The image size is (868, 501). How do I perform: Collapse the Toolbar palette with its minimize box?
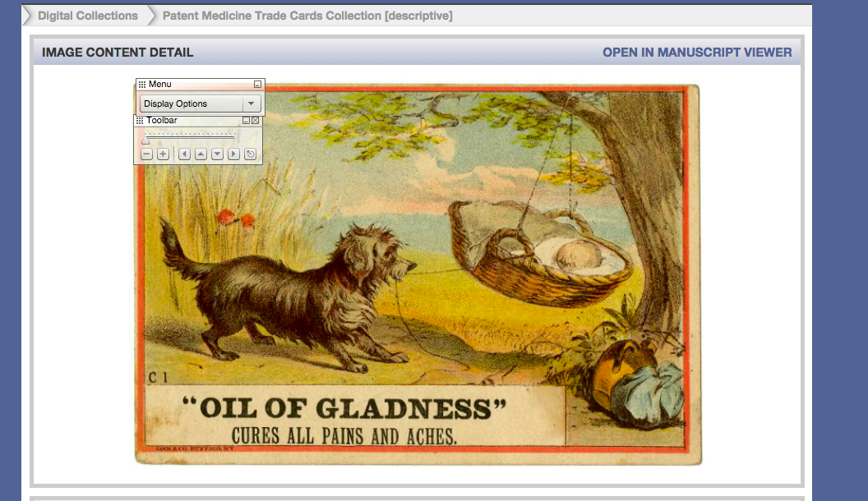click(x=247, y=120)
